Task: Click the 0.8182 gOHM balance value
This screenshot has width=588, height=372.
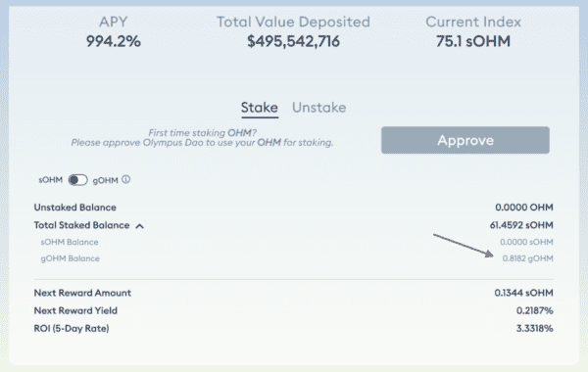Action: click(x=527, y=258)
